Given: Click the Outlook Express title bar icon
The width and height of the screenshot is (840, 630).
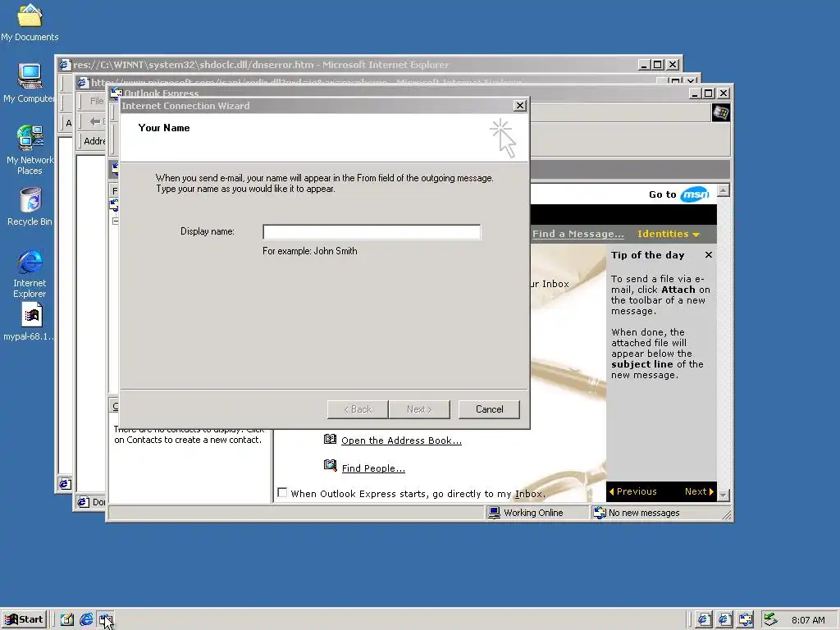Looking at the screenshot, I should [116, 93].
